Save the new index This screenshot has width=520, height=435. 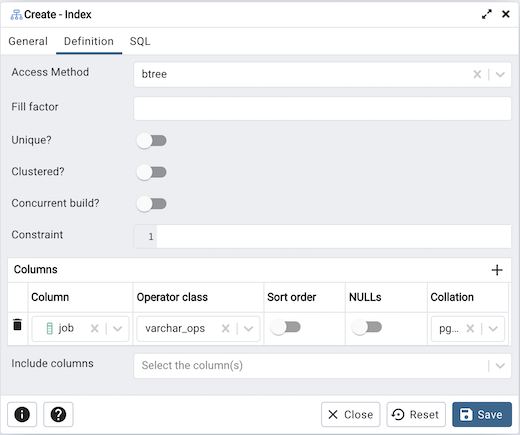pos(482,415)
